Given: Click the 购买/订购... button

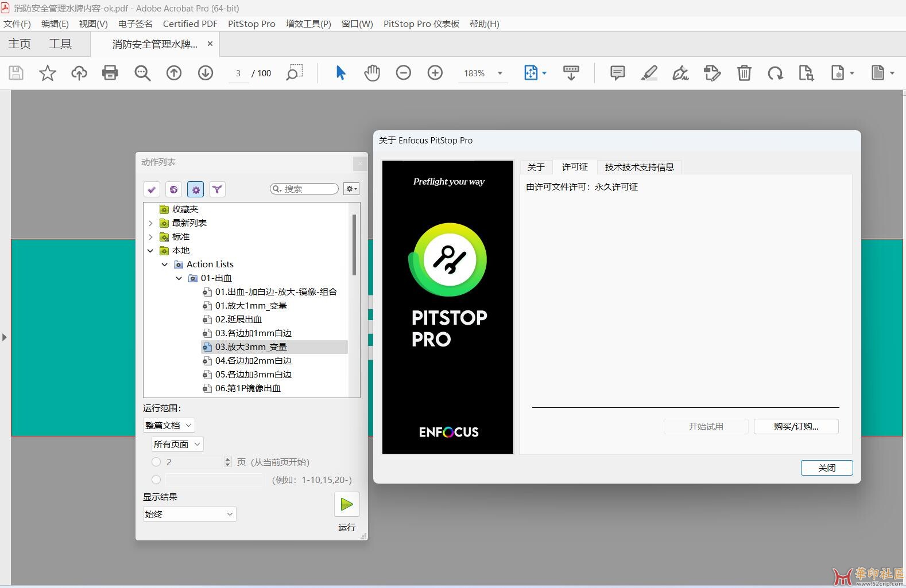Looking at the screenshot, I should 796,426.
